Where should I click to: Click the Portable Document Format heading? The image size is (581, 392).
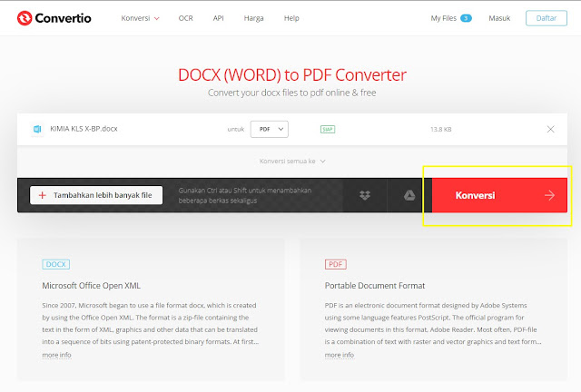(x=375, y=286)
